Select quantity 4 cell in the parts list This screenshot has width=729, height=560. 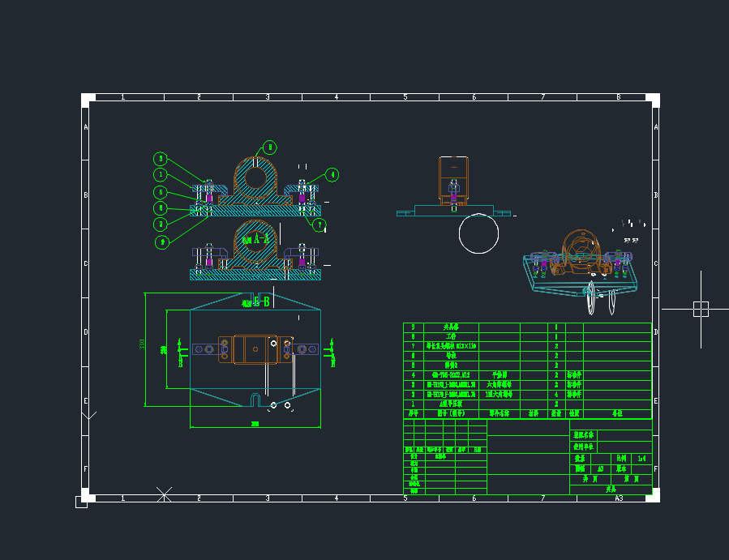(556, 394)
